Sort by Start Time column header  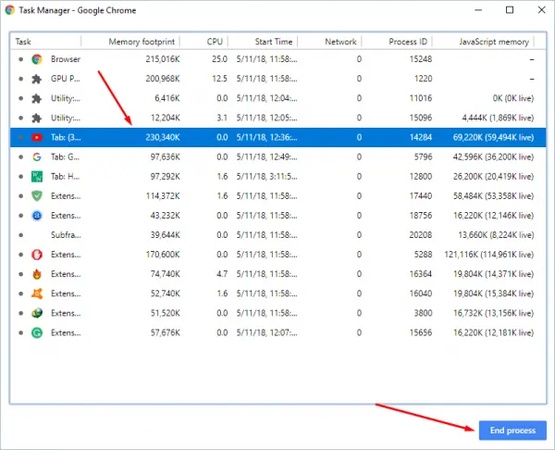click(274, 42)
